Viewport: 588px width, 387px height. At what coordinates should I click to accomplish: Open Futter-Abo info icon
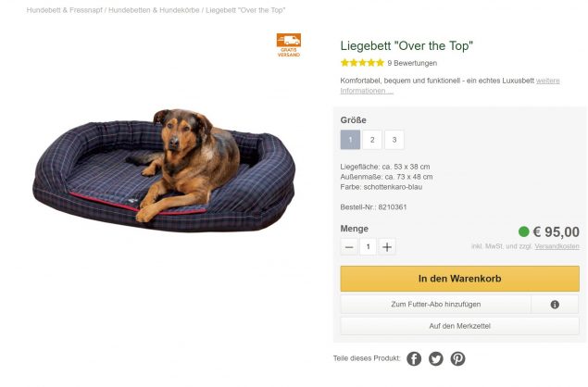coord(555,305)
